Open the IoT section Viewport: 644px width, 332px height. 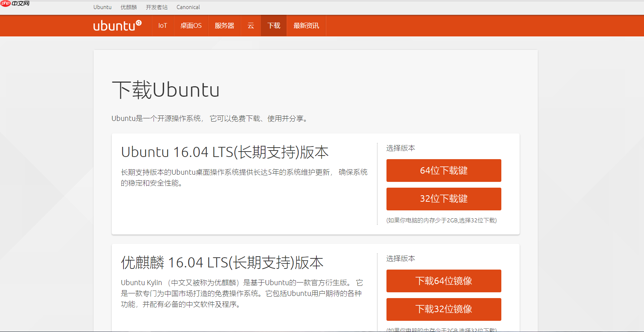click(163, 25)
